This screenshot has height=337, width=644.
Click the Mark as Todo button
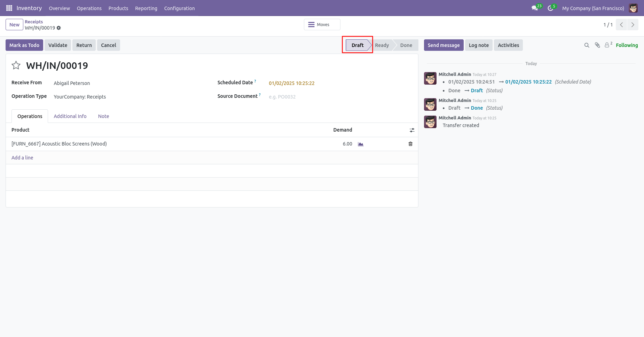point(24,45)
